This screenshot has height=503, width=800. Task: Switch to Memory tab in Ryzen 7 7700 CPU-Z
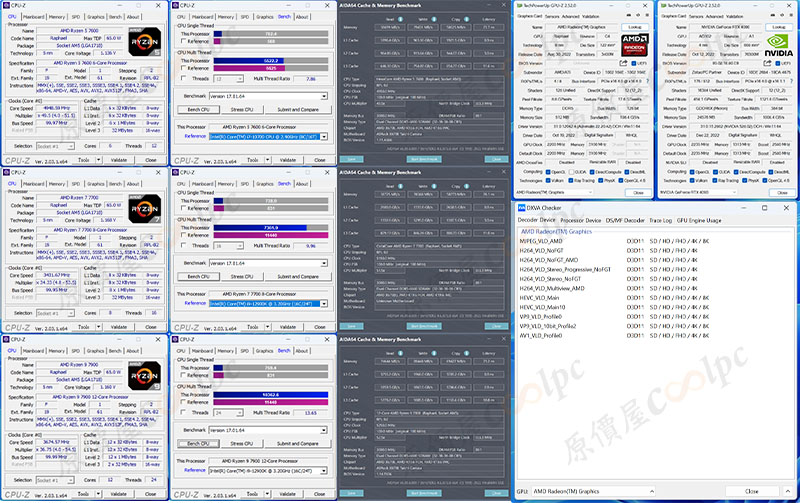pos(57,184)
